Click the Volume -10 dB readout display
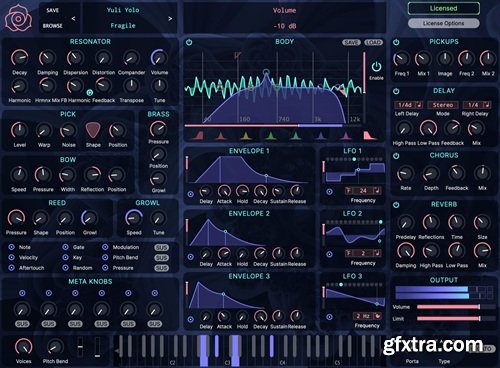 click(x=285, y=18)
